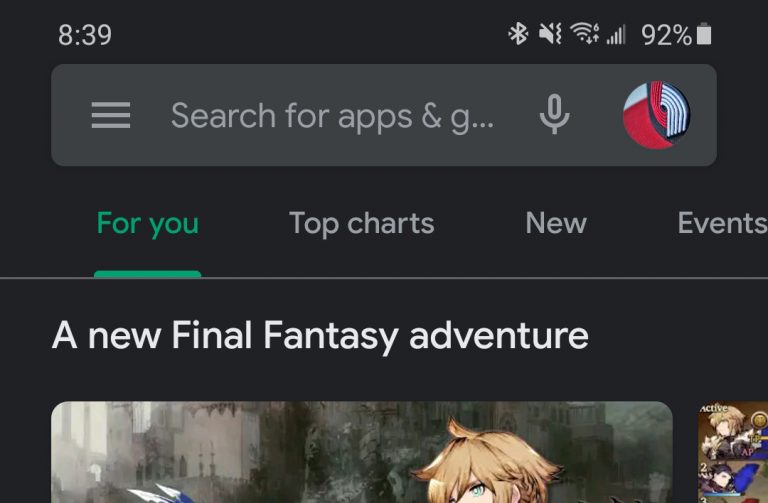Image resolution: width=768 pixels, height=503 pixels.
Task: Tap the Wi-Fi status icon
Action: point(584,34)
